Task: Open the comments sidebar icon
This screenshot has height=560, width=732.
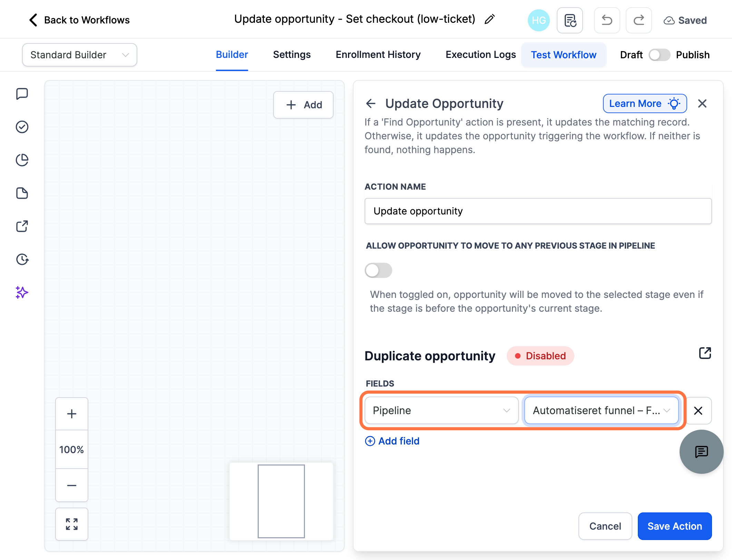Action: 22,94
